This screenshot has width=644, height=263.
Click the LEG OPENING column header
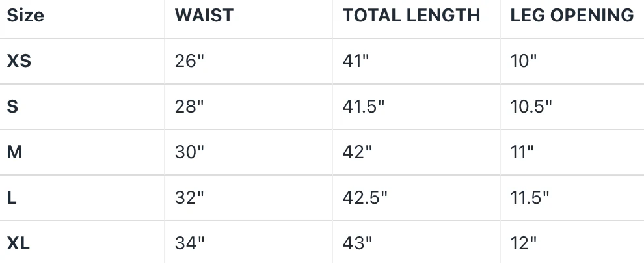tap(572, 16)
